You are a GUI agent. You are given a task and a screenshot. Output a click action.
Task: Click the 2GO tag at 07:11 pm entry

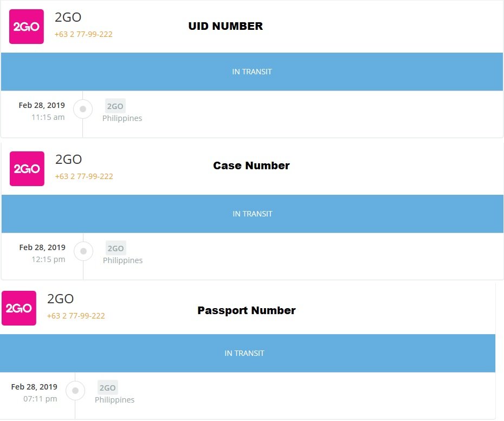(x=108, y=388)
